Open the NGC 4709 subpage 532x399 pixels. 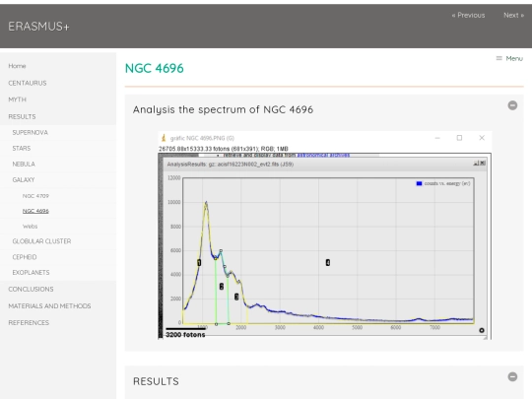click(35, 196)
